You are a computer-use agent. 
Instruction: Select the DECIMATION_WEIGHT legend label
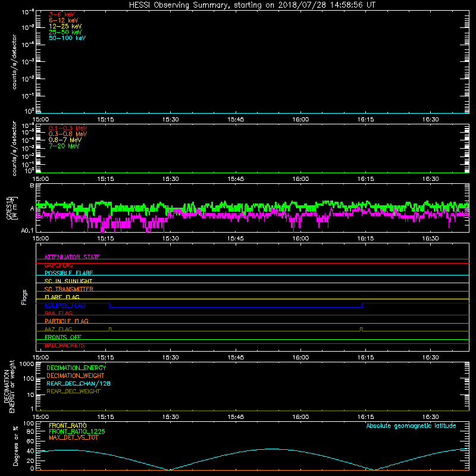point(76,376)
